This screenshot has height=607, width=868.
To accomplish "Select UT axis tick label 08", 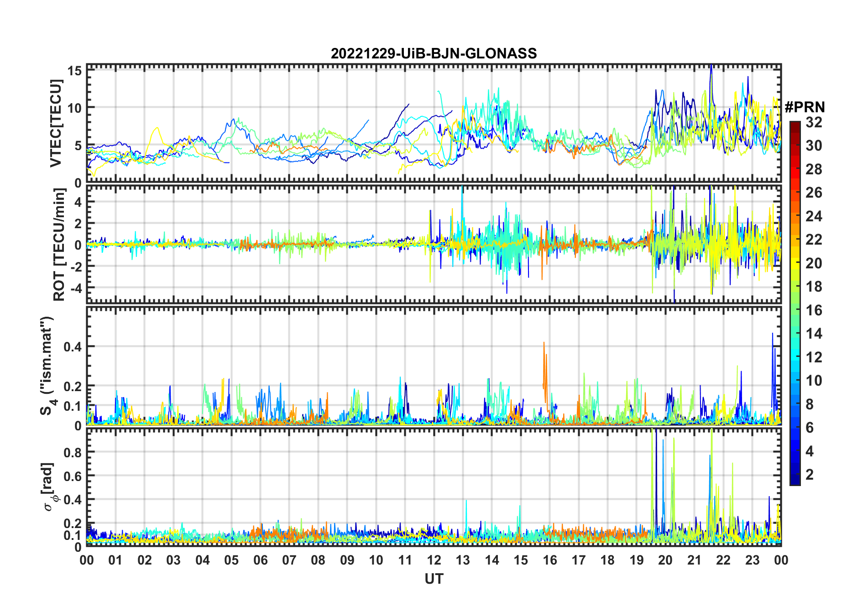I will coord(318,560).
